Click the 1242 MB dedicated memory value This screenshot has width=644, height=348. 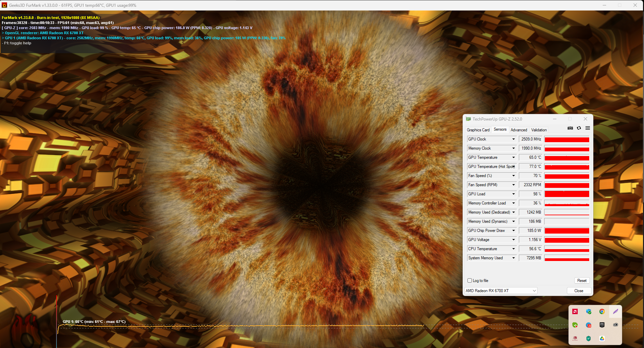[531, 212]
